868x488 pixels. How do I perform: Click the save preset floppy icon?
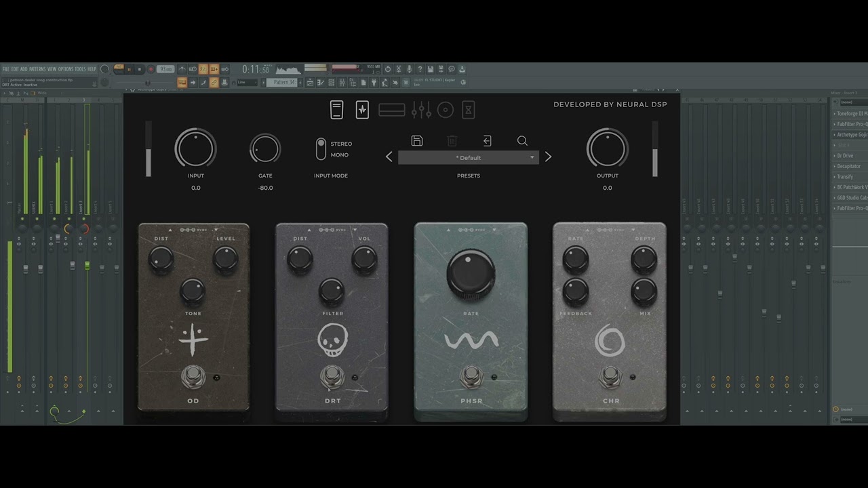417,141
